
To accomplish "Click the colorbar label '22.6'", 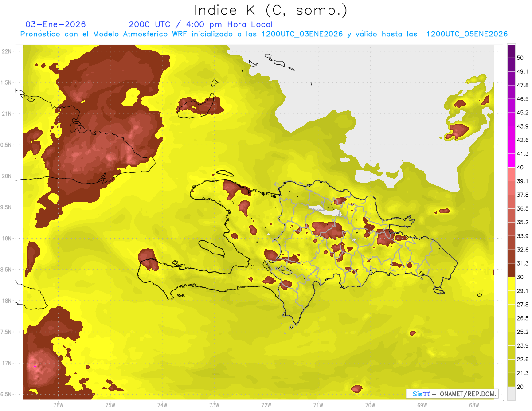I will (x=523, y=359).
